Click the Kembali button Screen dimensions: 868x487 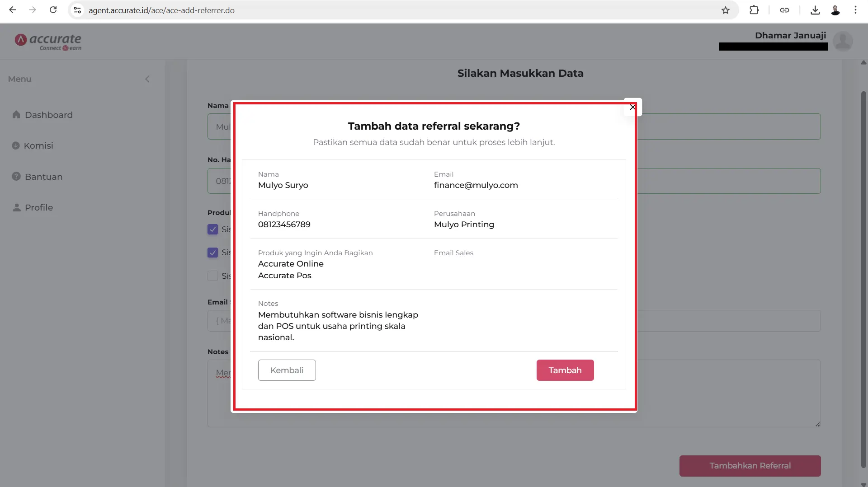click(x=287, y=370)
